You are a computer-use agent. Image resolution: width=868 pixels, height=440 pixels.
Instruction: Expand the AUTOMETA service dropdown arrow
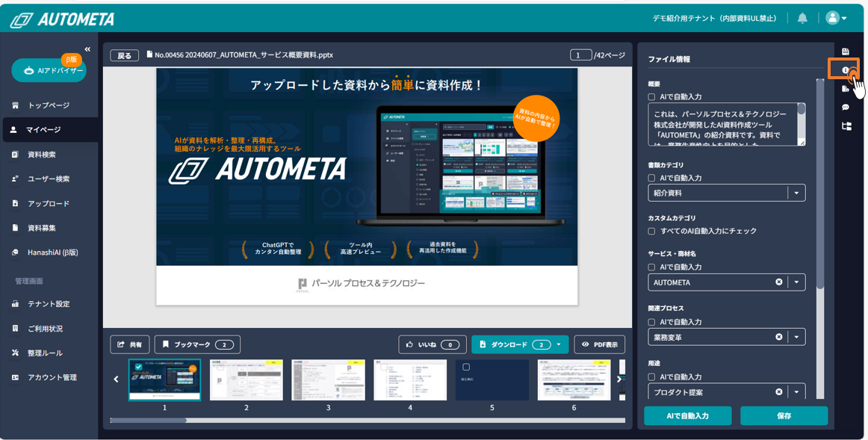click(x=796, y=282)
